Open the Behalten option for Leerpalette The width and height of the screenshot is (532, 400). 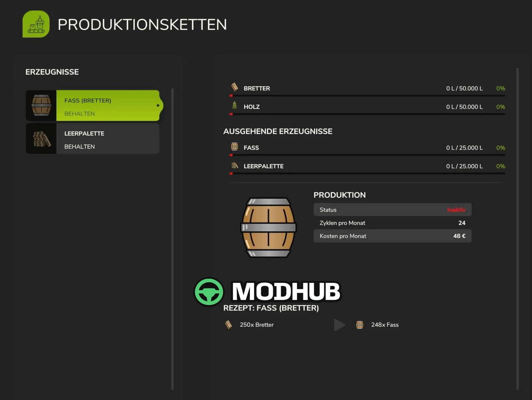tap(79, 146)
